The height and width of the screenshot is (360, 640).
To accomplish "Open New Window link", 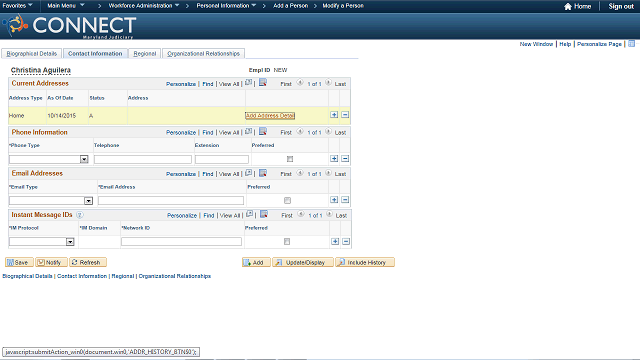I will [x=536, y=44].
